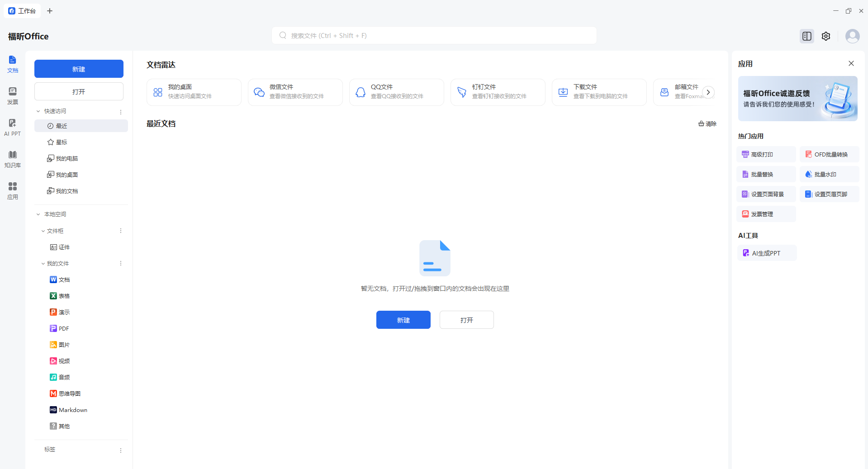Click the blue 新建 button in sidebar
Screen dimensions: 868x469
[x=79, y=69]
